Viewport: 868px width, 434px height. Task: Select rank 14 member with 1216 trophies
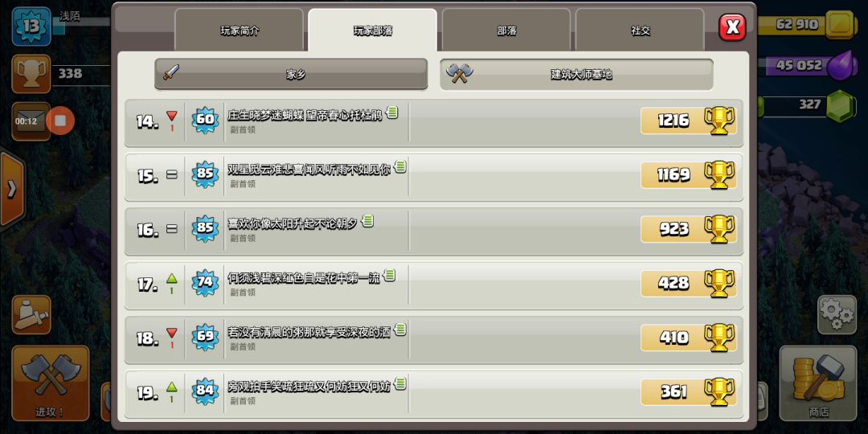point(434,122)
